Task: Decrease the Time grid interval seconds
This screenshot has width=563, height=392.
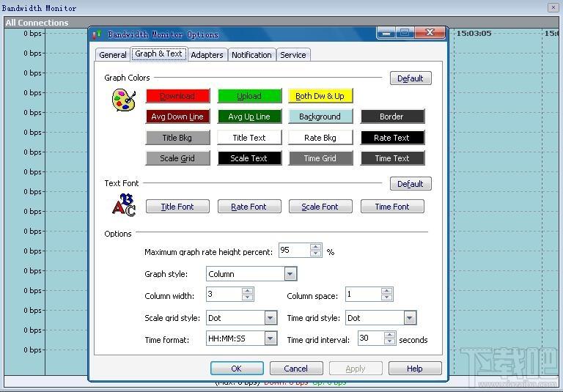Action: pyautogui.click(x=389, y=341)
